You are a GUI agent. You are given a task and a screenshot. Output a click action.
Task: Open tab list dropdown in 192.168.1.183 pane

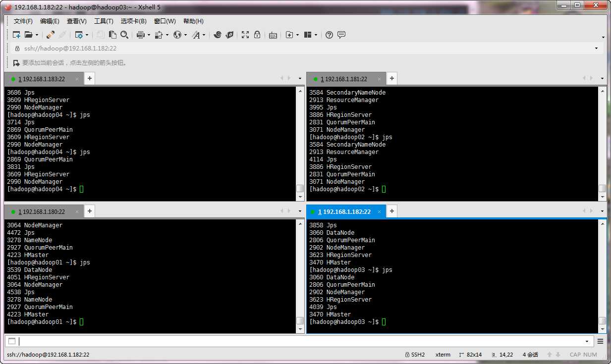tap(300, 79)
